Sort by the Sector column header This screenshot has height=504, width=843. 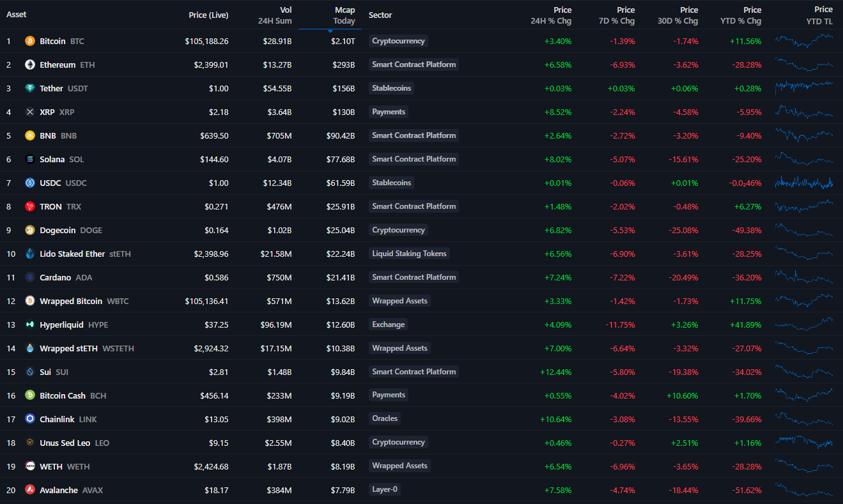click(x=380, y=15)
